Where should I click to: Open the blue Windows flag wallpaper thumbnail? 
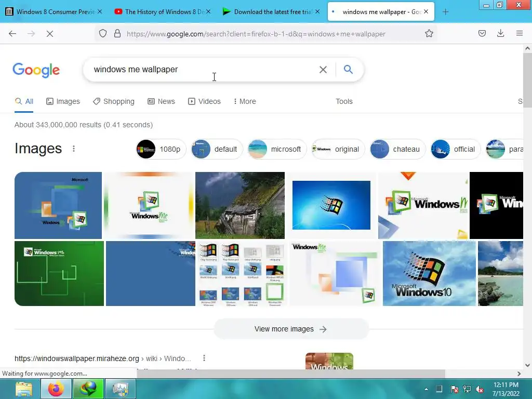[331, 205]
